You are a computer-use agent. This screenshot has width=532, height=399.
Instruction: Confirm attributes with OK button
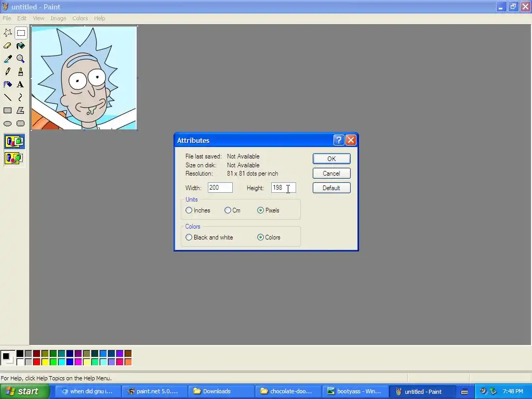[x=331, y=159]
